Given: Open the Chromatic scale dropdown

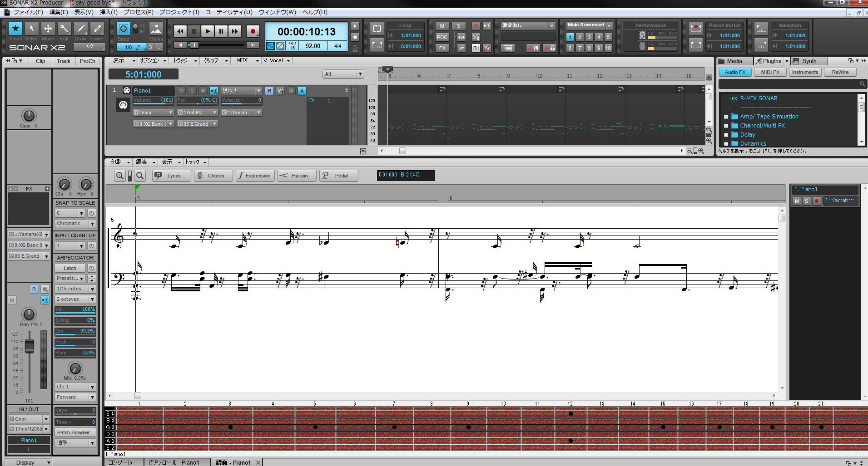Looking at the screenshot, I should [75, 224].
